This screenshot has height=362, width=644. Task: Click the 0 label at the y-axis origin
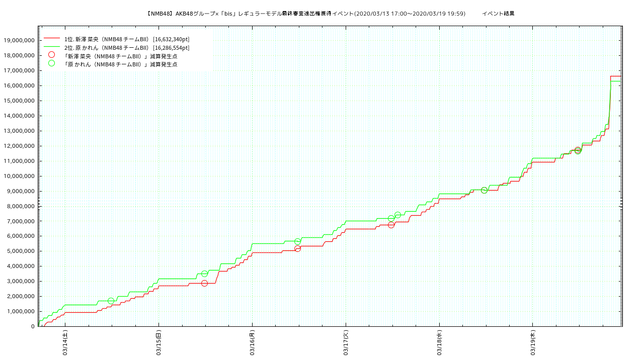33,327
